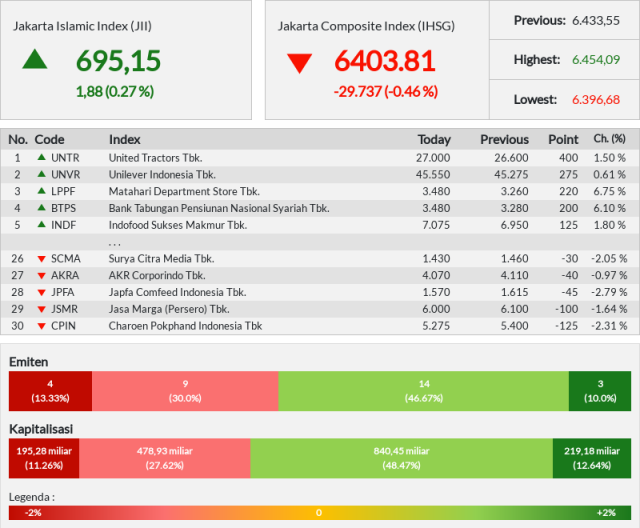Click the red down arrow for JPFA

tap(41, 293)
